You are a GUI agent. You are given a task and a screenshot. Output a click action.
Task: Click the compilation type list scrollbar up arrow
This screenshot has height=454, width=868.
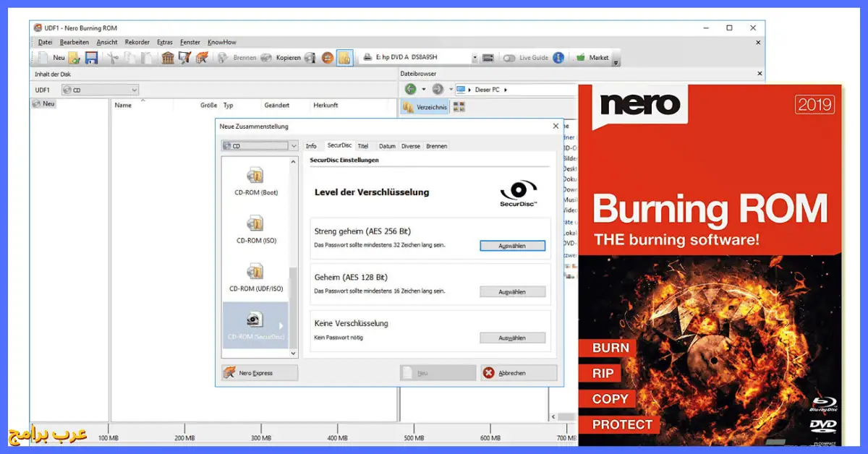(293, 161)
